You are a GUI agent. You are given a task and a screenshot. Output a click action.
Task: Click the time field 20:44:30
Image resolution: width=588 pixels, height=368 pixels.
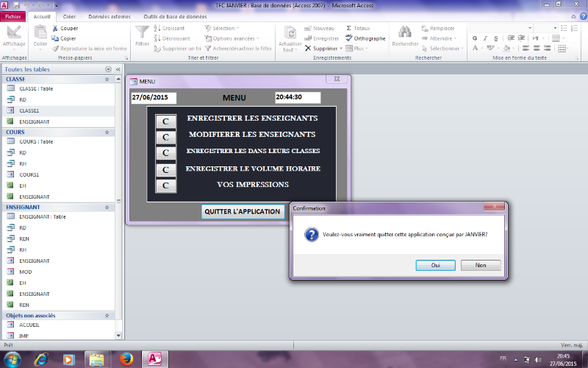298,98
